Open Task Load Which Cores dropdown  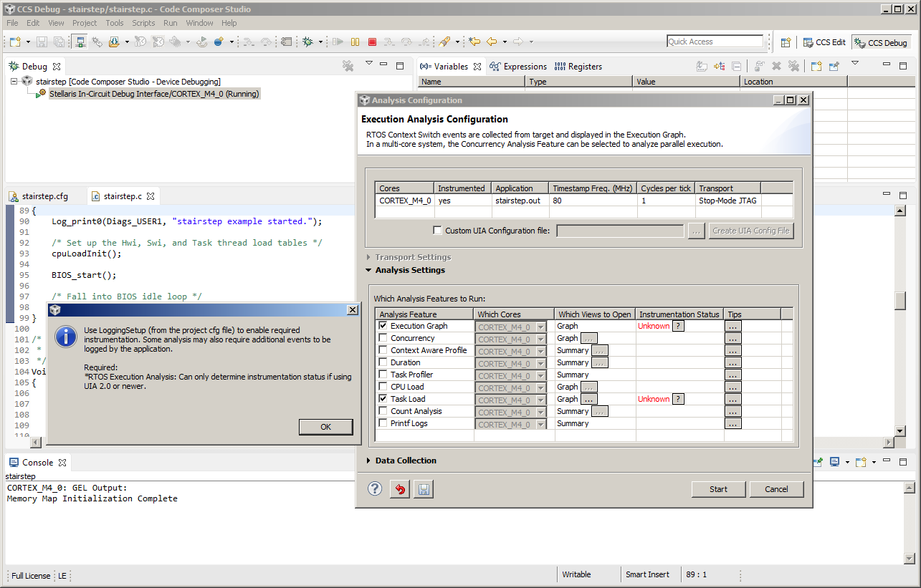tap(539, 400)
